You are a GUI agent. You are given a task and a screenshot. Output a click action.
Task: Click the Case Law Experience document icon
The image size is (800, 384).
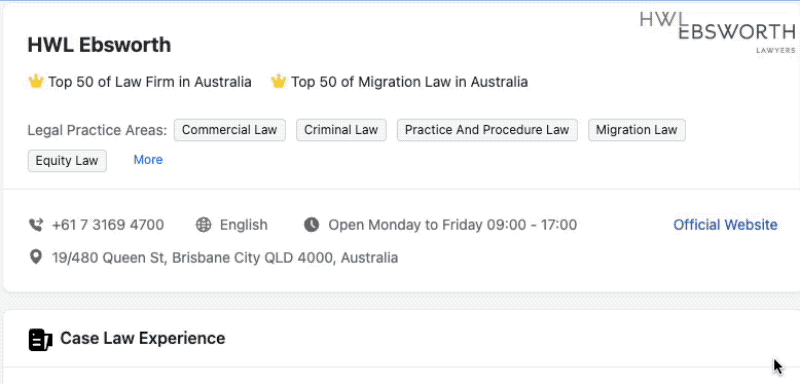click(40, 340)
